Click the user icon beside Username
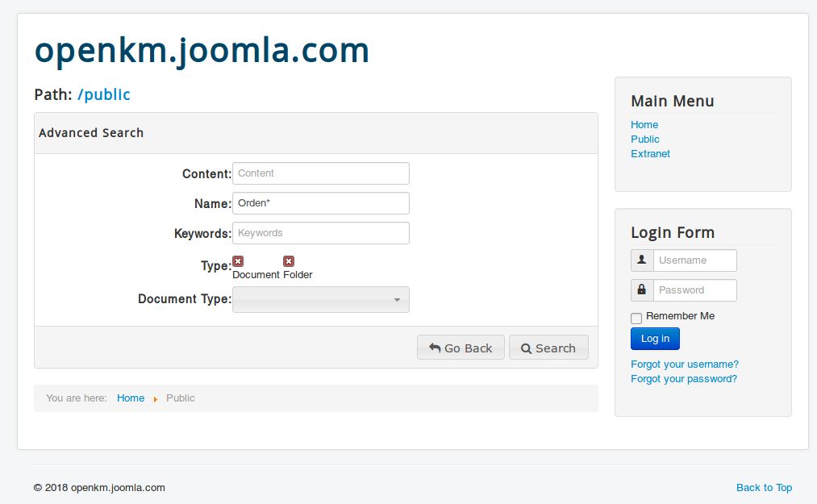 tap(642, 260)
